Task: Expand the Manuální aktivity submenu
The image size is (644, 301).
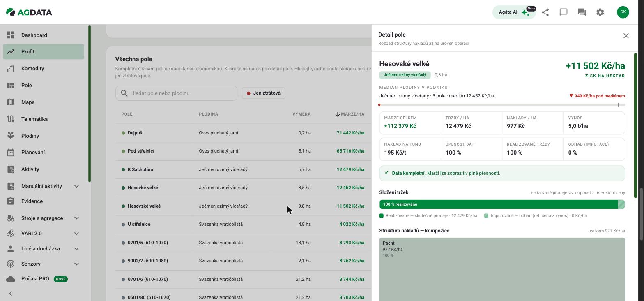Action: point(76,186)
